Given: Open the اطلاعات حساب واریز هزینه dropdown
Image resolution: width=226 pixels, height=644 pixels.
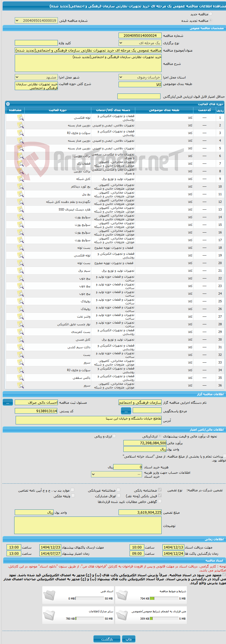Looking at the screenshot, I should [116, 474].
